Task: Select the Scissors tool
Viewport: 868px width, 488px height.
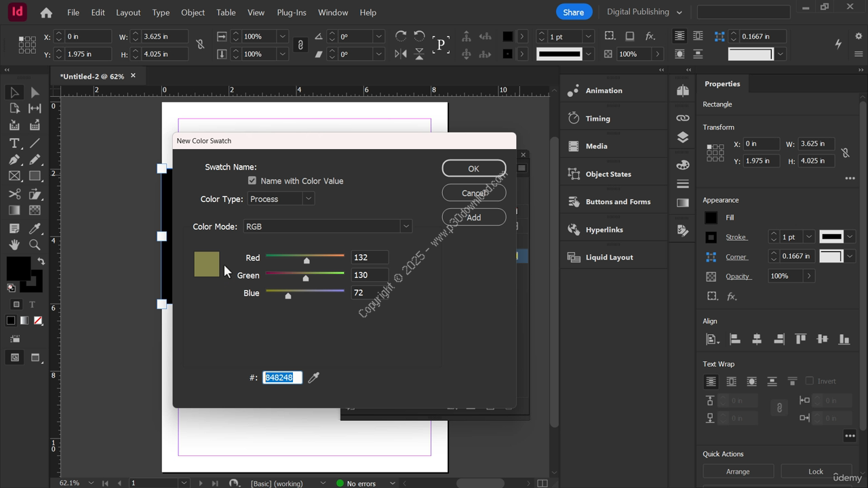Action: coord(14,194)
